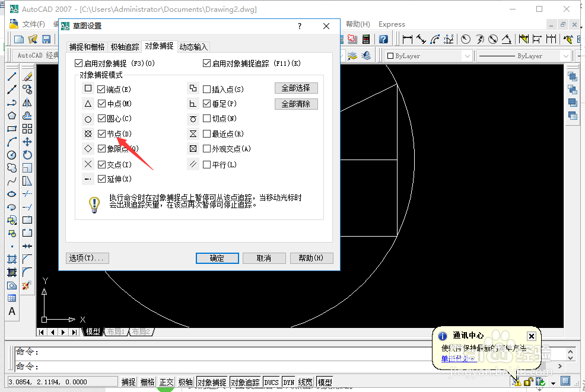Click the New drawing icon
This screenshot has width=585, height=392.
[x=18, y=39]
